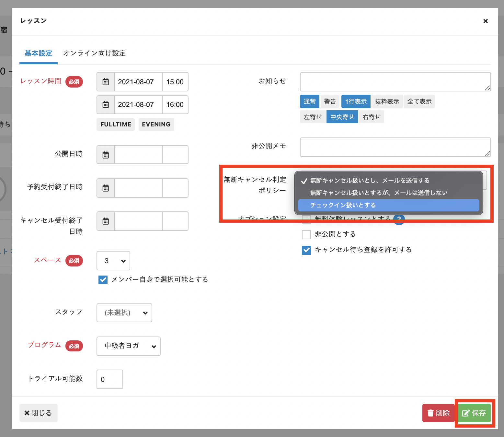This screenshot has width=504, height=437.
Task: Click the 非公開メモ text area
Action: pyautogui.click(x=395, y=147)
